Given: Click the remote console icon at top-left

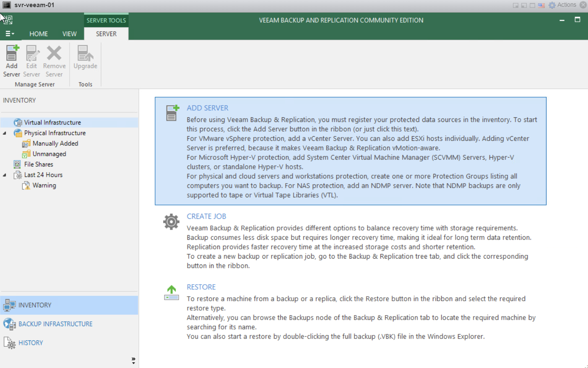Looking at the screenshot, I should (6, 5).
